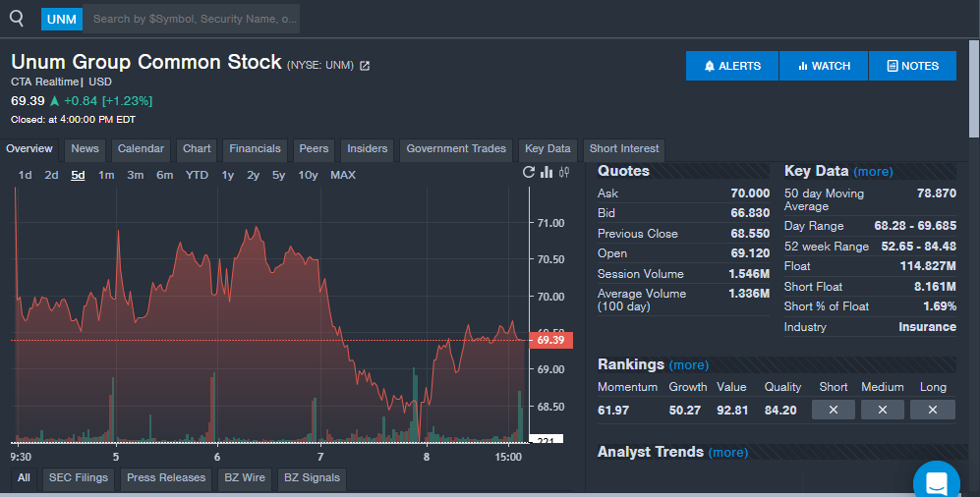Focus the symbol search input field

click(192, 19)
